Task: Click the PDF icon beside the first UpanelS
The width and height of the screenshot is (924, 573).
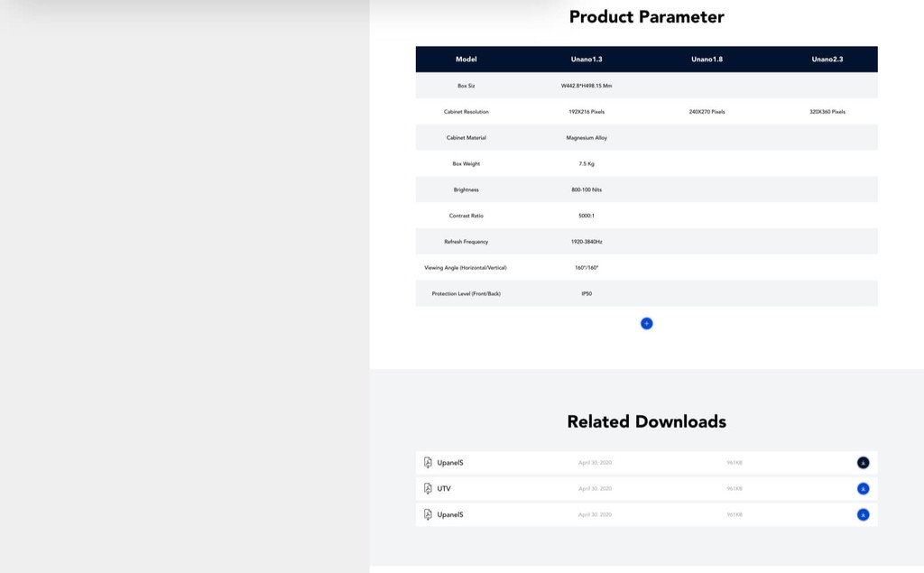Action: [428, 463]
